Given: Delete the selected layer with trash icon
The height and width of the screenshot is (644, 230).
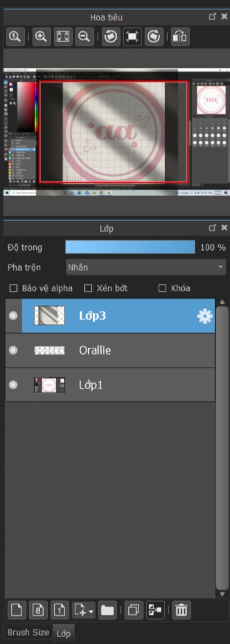Looking at the screenshot, I should 181,610.
